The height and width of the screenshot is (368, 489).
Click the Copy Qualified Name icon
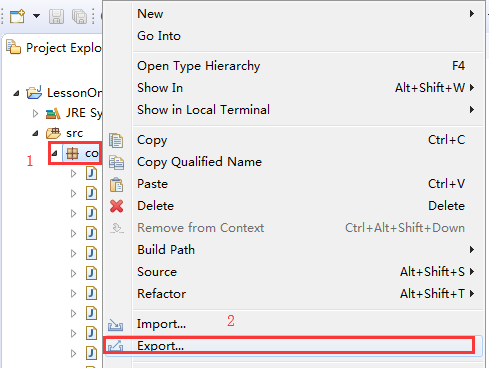point(116,162)
